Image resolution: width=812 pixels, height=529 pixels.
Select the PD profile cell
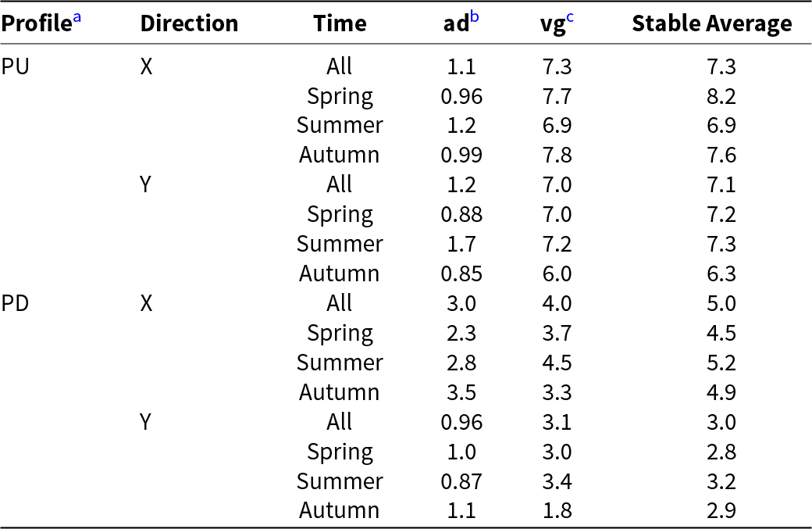click(16, 303)
